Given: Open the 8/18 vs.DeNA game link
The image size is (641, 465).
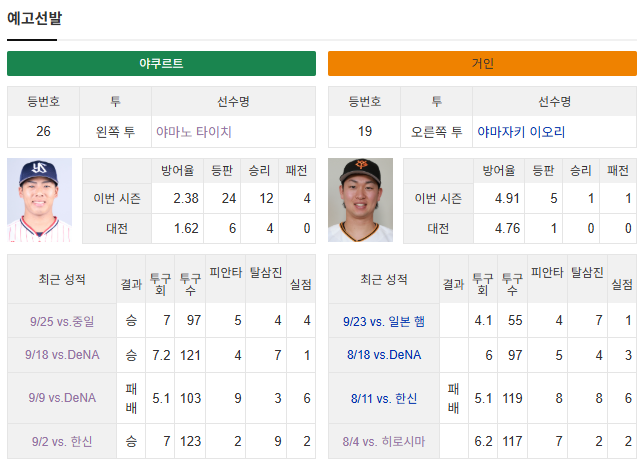Looking at the screenshot, I should 384,355.
